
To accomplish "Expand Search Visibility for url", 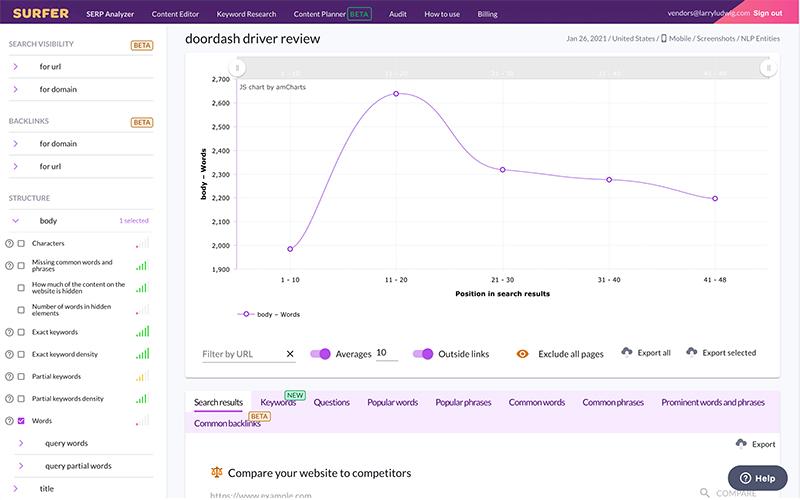I will click(15, 66).
